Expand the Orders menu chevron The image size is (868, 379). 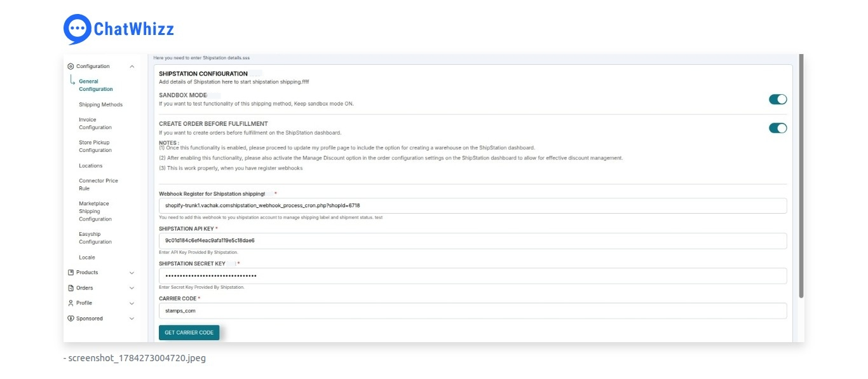132,288
